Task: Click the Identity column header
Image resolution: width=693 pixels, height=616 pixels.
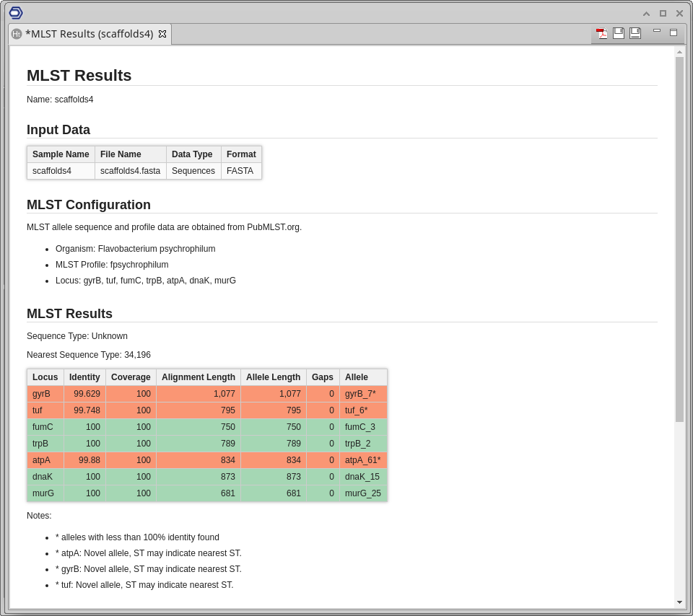Action: (x=84, y=377)
